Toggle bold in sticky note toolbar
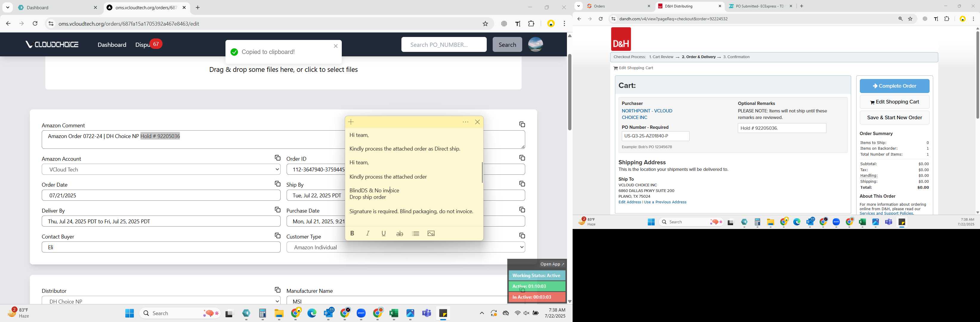Image resolution: width=980 pixels, height=322 pixels. coord(352,233)
